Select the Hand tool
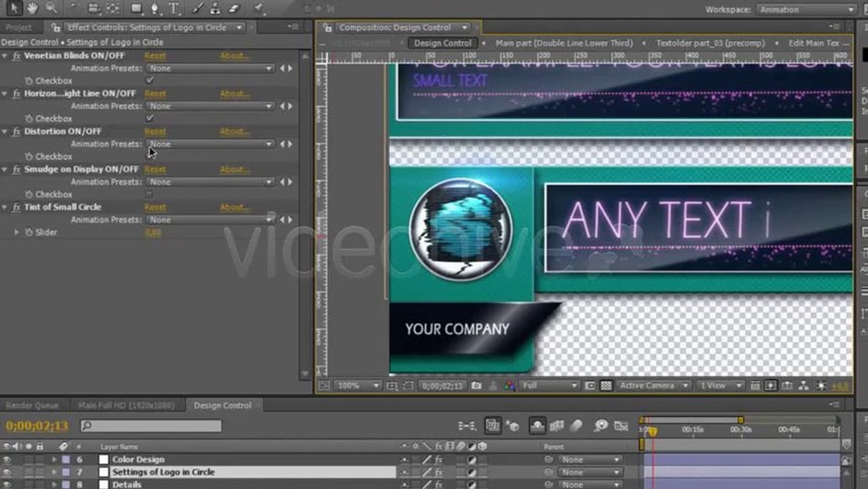This screenshot has height=489, width=868. [x=33, y=8]
